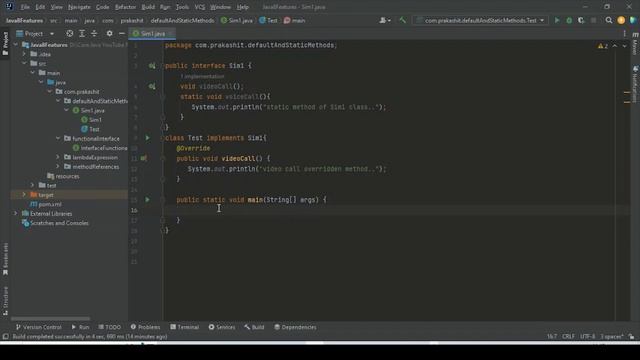The width and height of the screenshot is (640, 360).
Task: Open the editor tabs more options menu
Action: point(624,33)
